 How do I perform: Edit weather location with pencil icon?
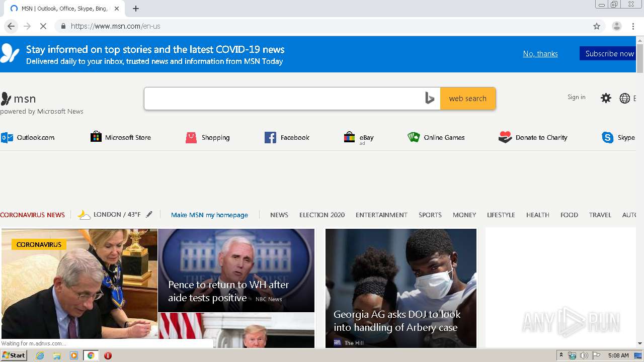149,215
